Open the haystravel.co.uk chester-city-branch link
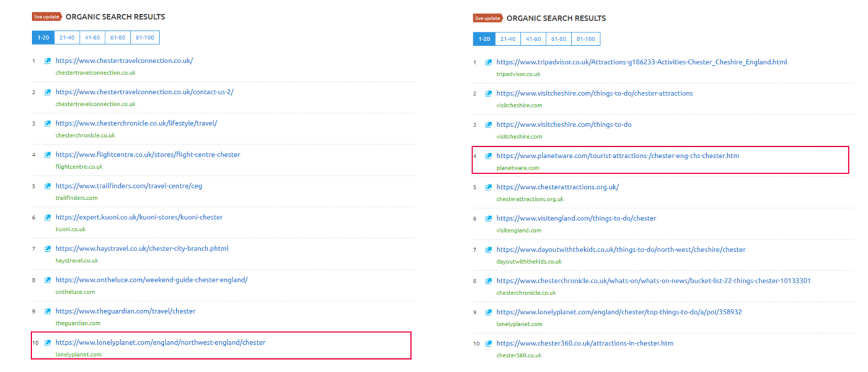868x372 pixels. click(x=141, y=249)
